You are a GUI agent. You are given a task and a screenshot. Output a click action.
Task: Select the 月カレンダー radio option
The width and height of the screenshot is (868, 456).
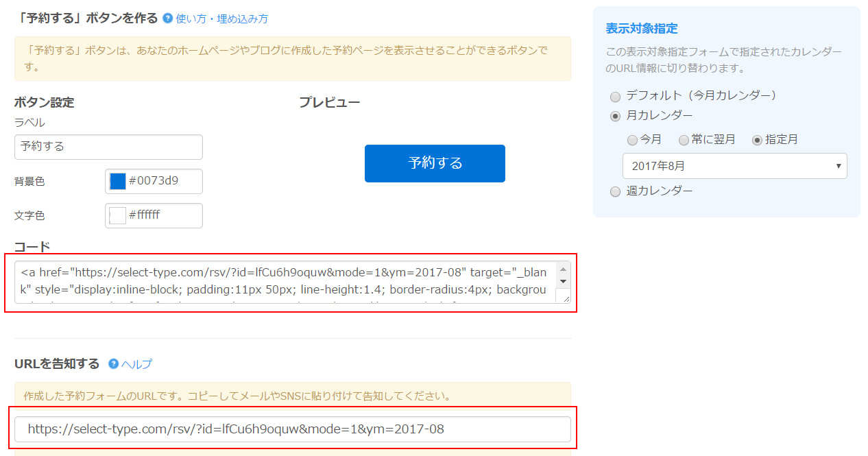[x=615, y=116]
